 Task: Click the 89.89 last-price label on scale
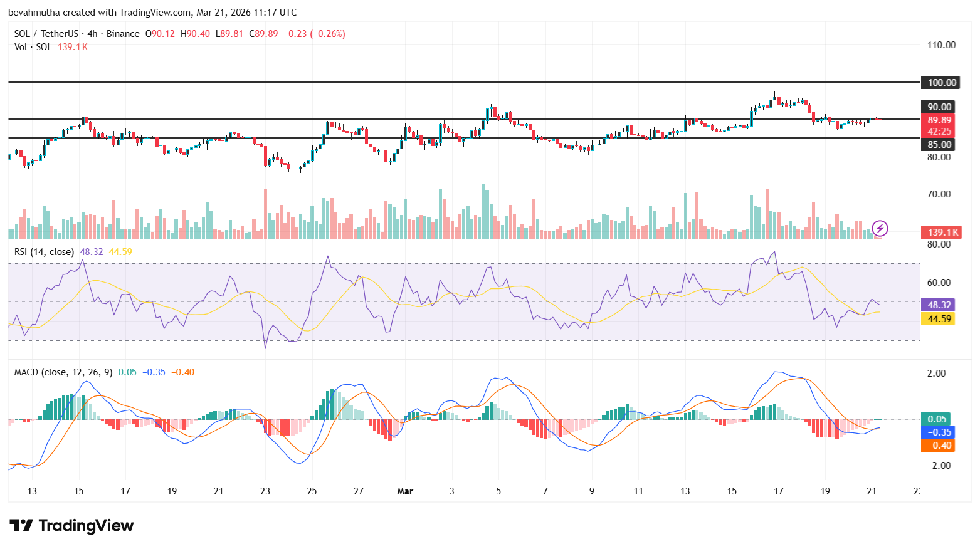[938, 120]
